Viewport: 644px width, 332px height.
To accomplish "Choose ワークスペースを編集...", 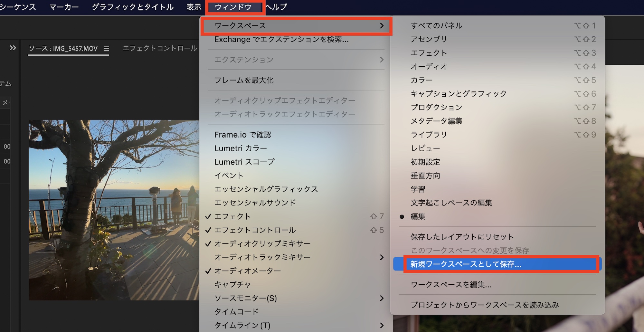I will 497,284.
